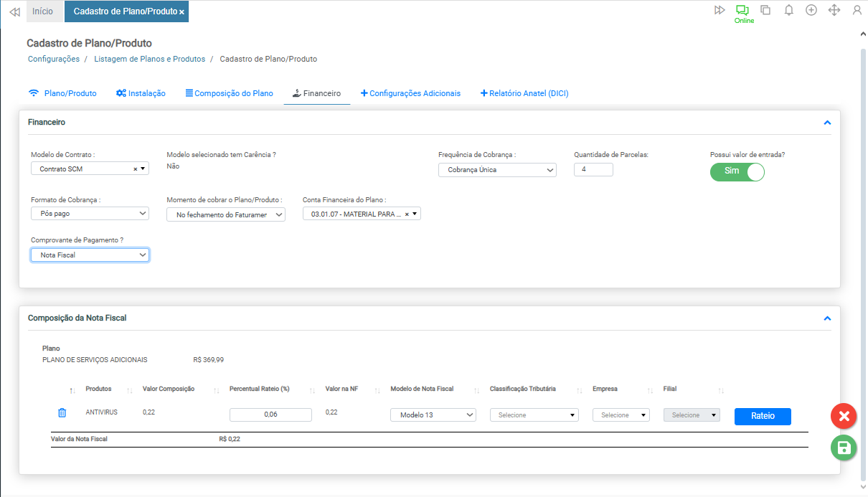Collapse the Financeiro panel chevron
The image size is (868, 497).
point(827,123)
